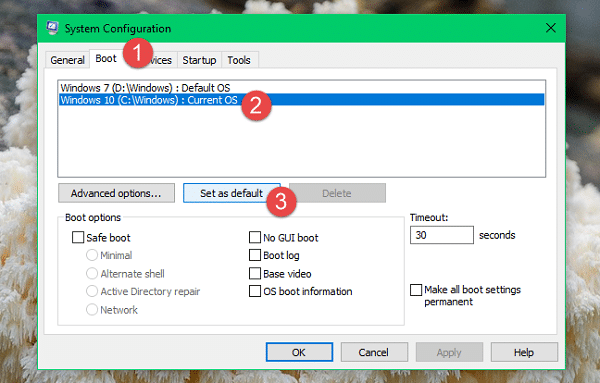The height and width of the screenshot is (383, 600).
Task: Open Advanced options dialog
Action: click(116, 193)
